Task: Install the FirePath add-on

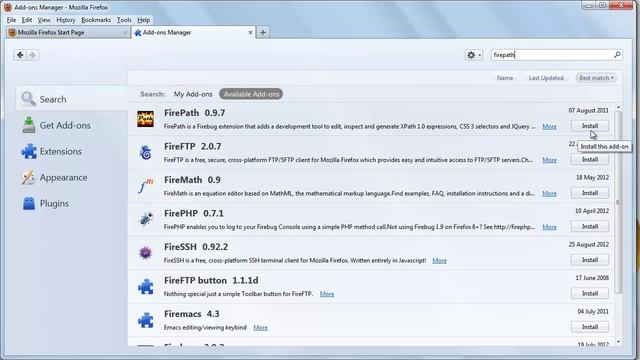Action: point(590,126)
